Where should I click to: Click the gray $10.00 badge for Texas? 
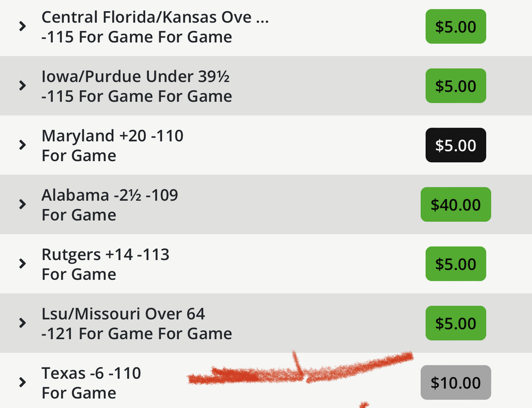(455, 382)
